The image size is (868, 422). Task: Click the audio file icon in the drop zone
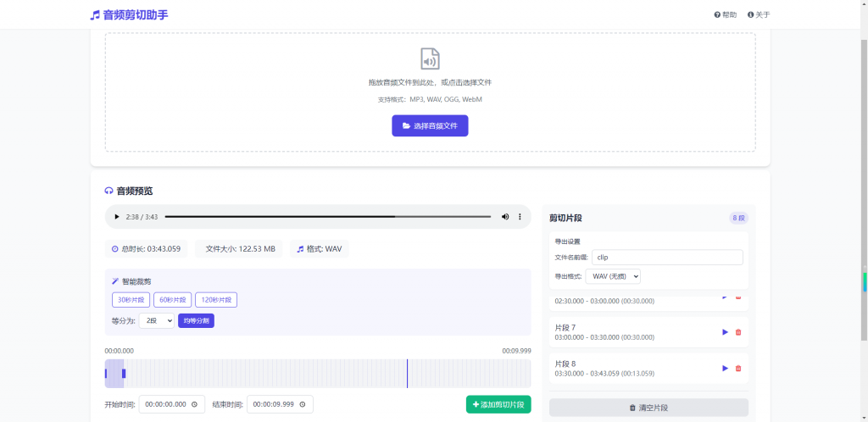pyautogui.click(x=430, y=58)
